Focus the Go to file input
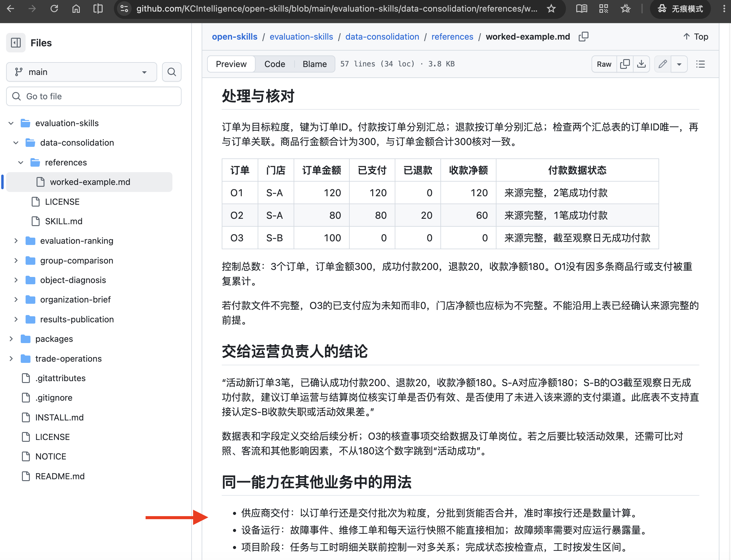 94,96
